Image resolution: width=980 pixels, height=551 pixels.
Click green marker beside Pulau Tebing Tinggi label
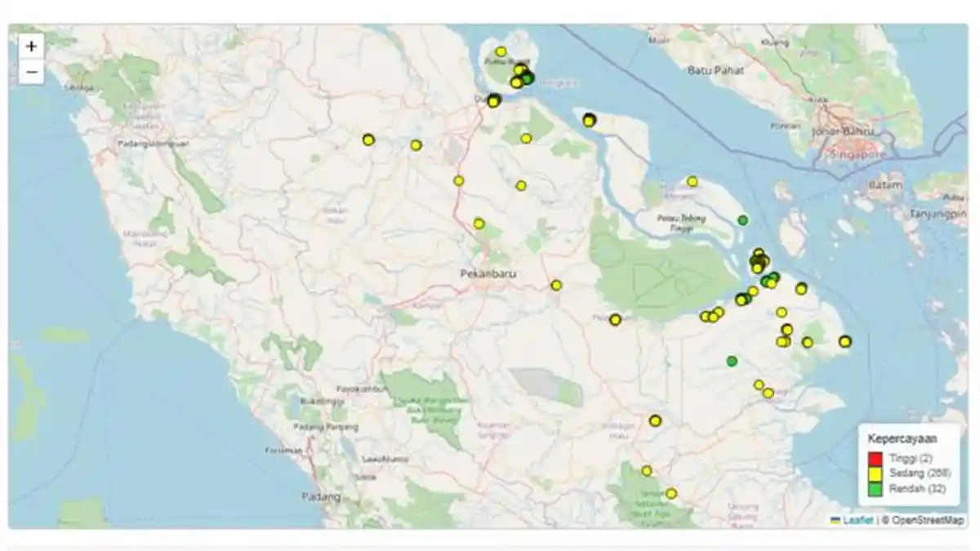[x=743, y=220]
